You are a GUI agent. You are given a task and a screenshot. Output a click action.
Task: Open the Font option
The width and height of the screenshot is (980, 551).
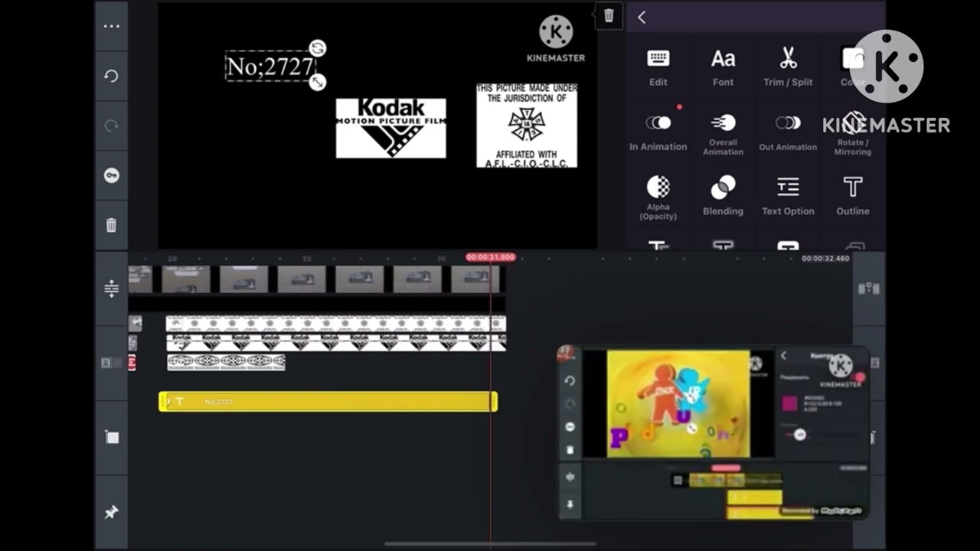723,67
